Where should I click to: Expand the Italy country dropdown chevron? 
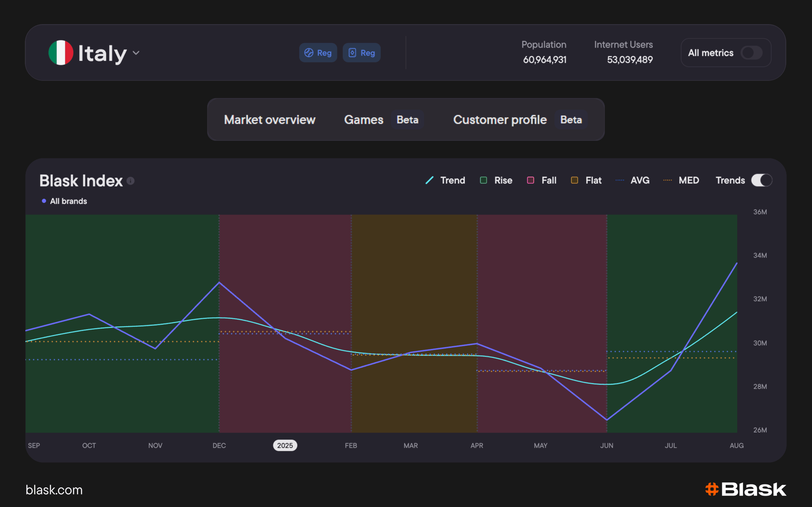[136, 53]
